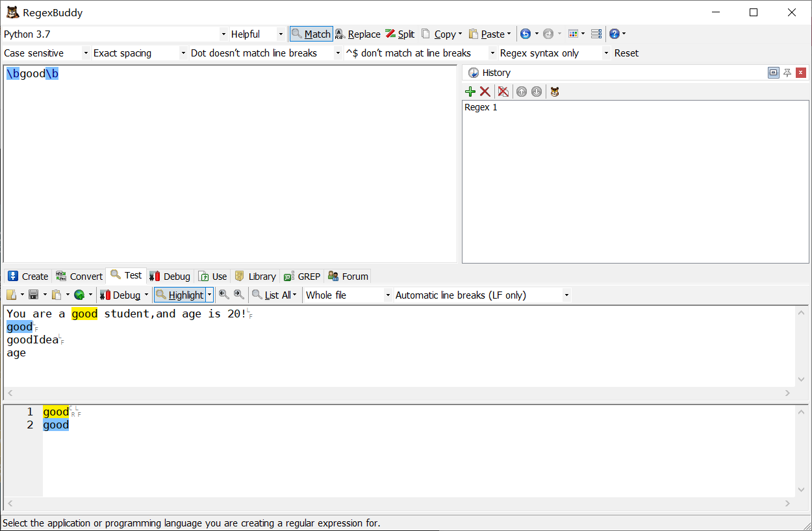The width and height of the screenshot is (812, 531).
Task: Select Regex 1 in the History list
Action: (481, 108)
